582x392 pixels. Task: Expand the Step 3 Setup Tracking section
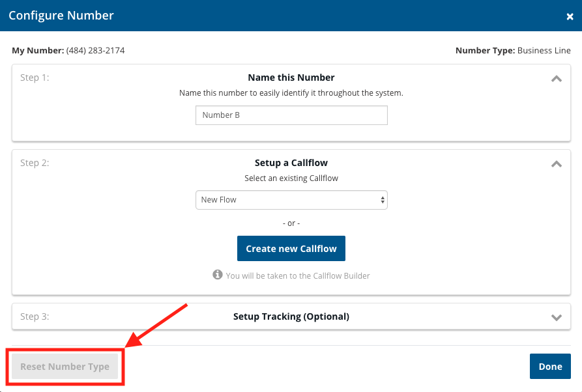point(556,318)
